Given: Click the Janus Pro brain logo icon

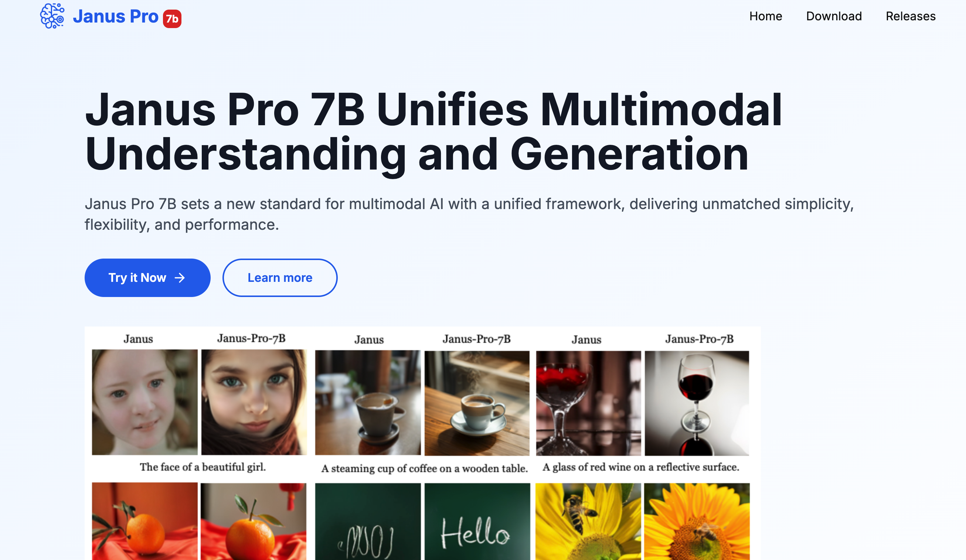Looking at the screenshot, I should 52,16.
